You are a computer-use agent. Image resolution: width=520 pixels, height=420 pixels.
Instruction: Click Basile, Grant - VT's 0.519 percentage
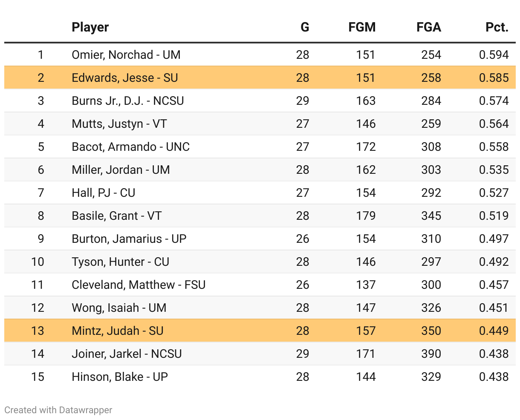[x=494, y=216]
